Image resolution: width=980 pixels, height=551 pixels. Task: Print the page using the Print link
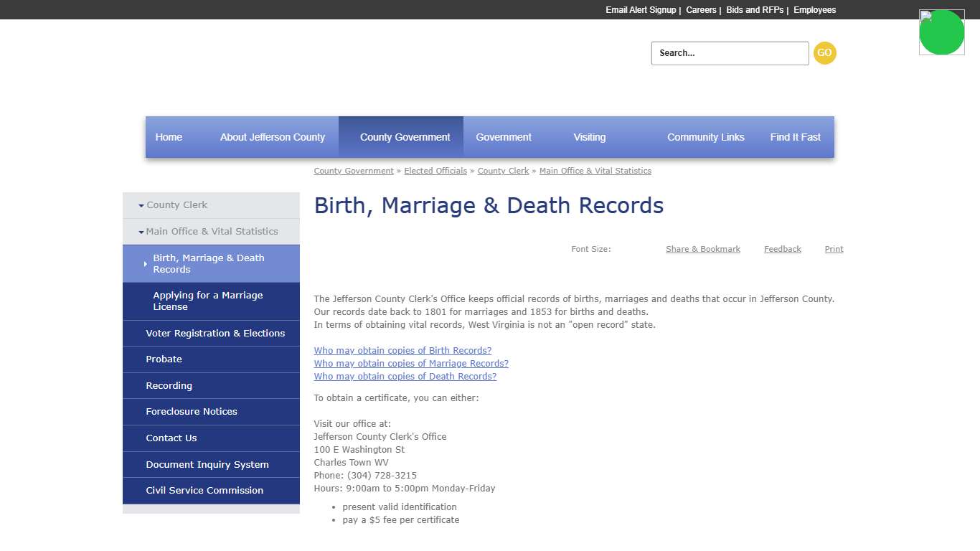(x=834, y=249)
